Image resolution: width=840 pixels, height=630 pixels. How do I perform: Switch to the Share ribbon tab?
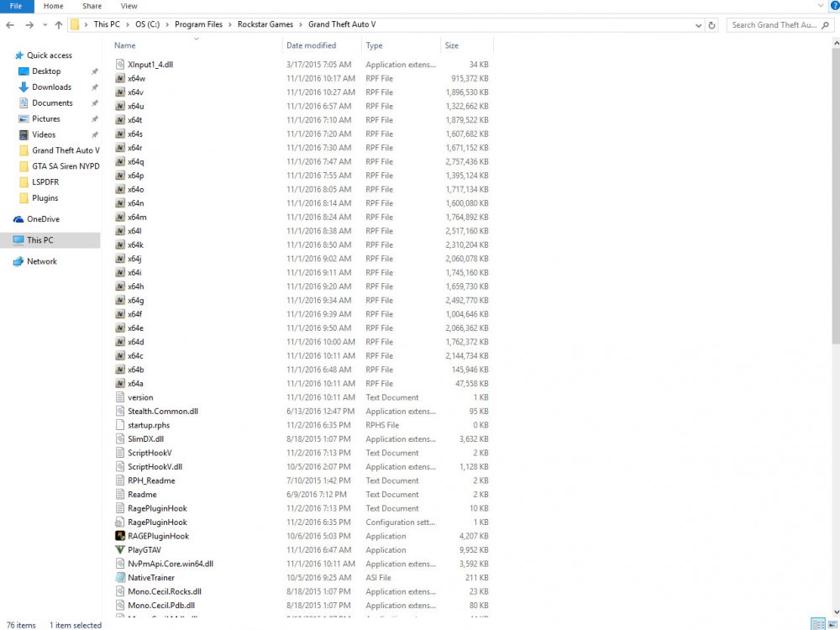click(92, 6)
